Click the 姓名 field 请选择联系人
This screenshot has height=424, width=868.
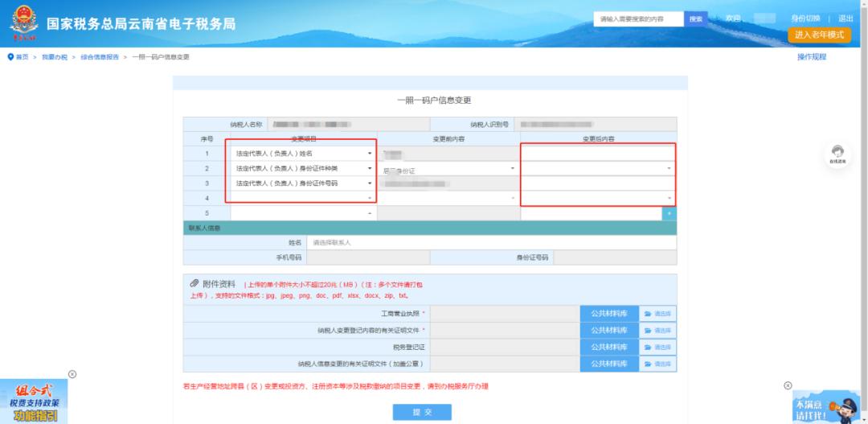point(492,243)
